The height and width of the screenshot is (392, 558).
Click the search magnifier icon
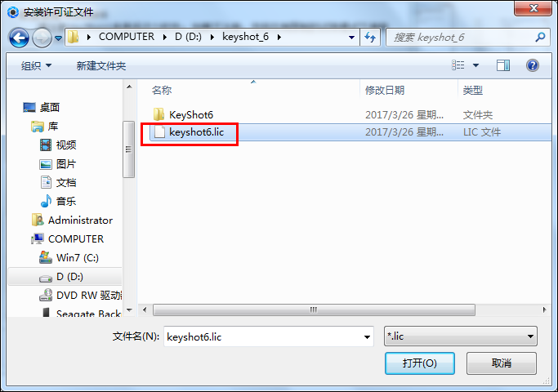tap(540, 37)
